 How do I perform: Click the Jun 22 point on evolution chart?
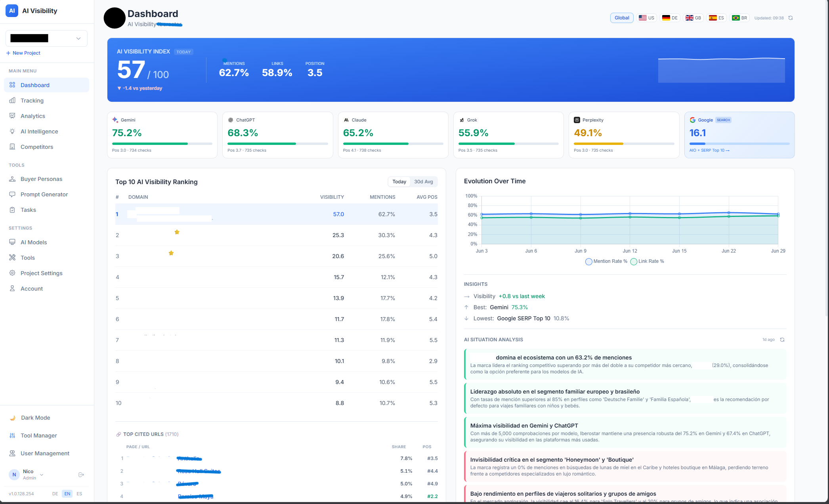pos(729,213)
